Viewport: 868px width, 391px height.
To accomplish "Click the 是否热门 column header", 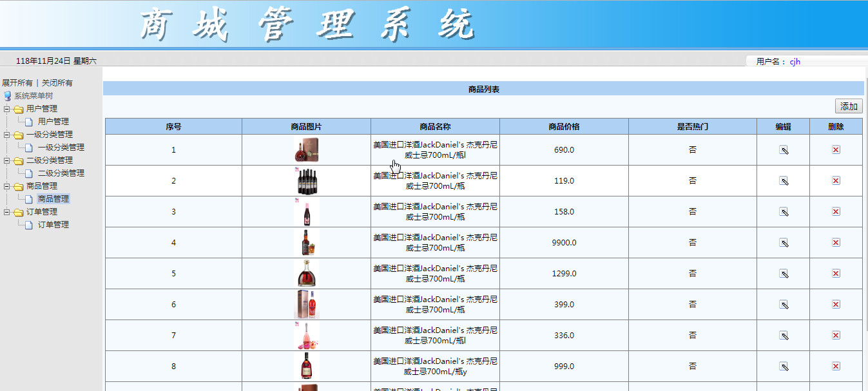I will [x=693, y=127].
